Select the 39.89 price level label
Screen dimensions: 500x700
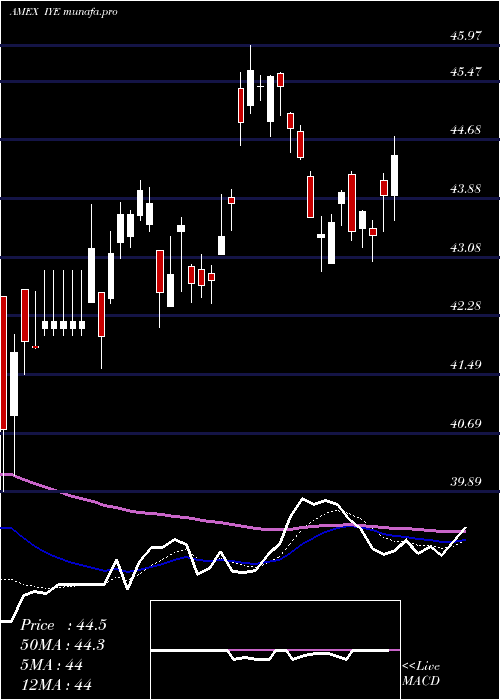tap(466, 482)
